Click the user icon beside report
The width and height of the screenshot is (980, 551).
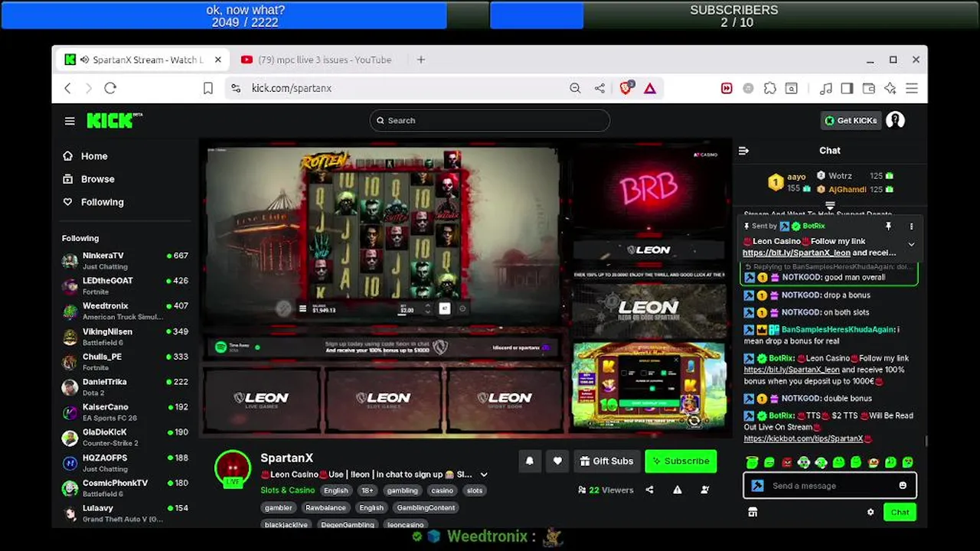[704, 490]
